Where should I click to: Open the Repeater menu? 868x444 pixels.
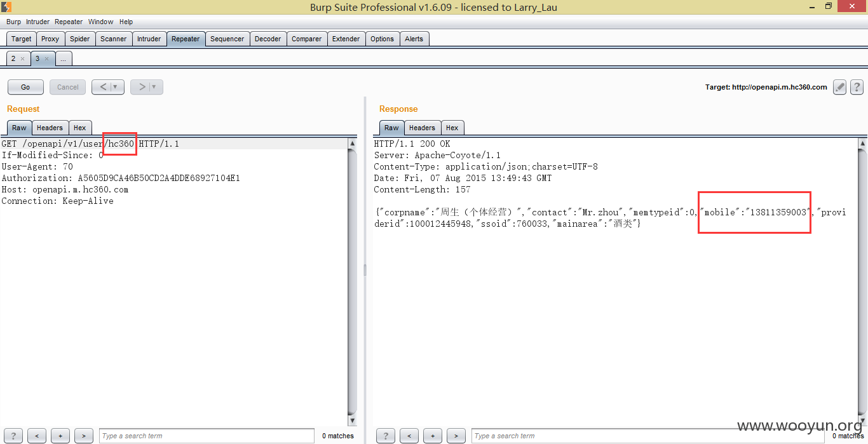[x=69, y=22]
